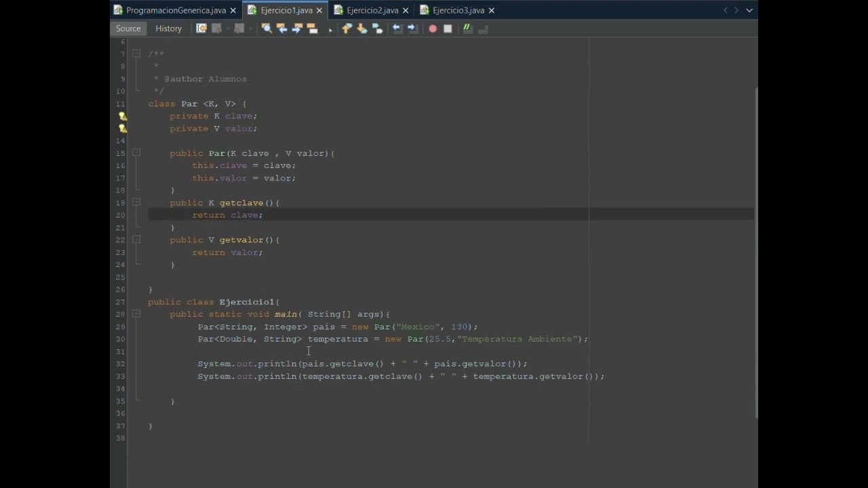Collapse the main method fold at line 28
The height and width of the screenshot is (488, 868).
(136, 314)
